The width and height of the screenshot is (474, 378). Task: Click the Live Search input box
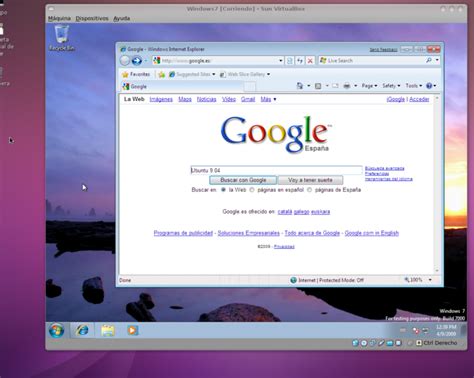pyautogui.click(x=372, y=60)
